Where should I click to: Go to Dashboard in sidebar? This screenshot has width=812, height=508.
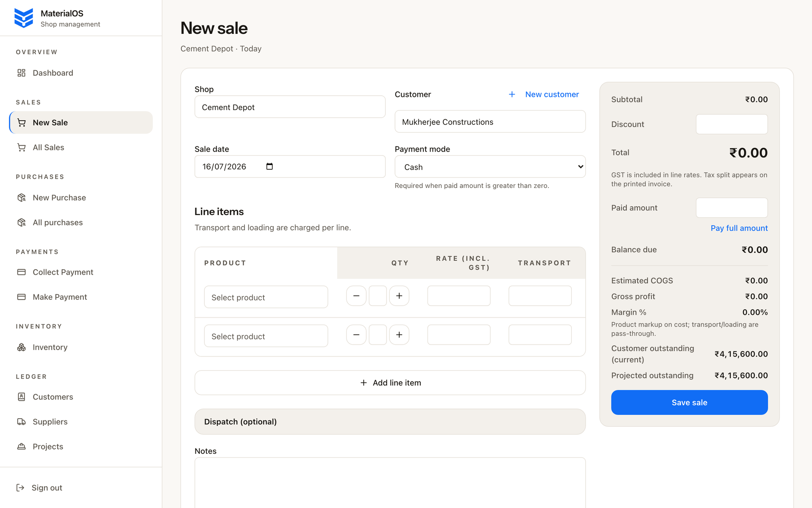pos(81,73)
